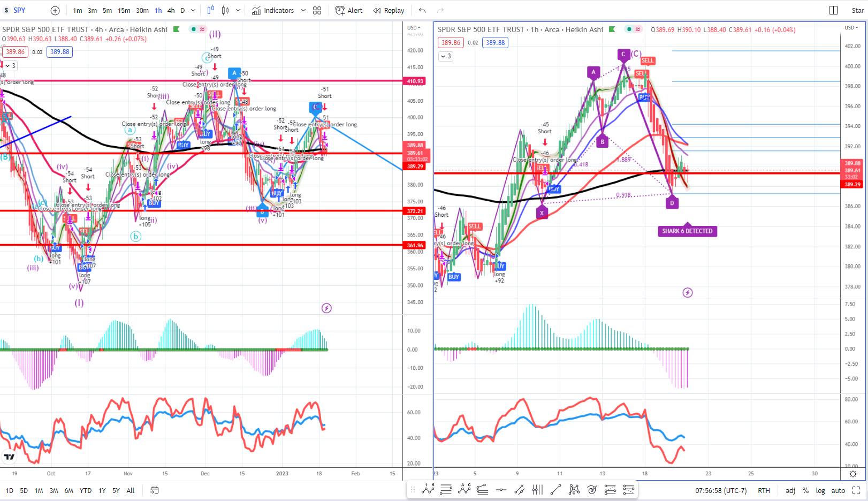Select the last favorite drawing tool
Screen dimensions: 868x501
point(629,489)
